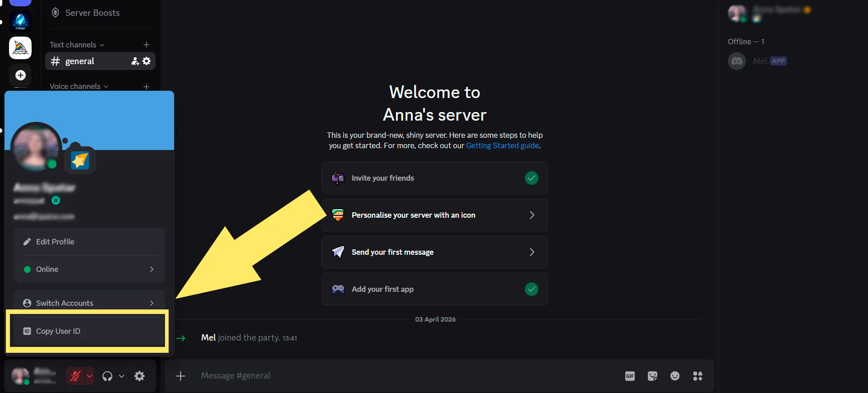The image size is (868, 393).
Task: Expand the Online status chevron
Action: (x=152, y=269)
